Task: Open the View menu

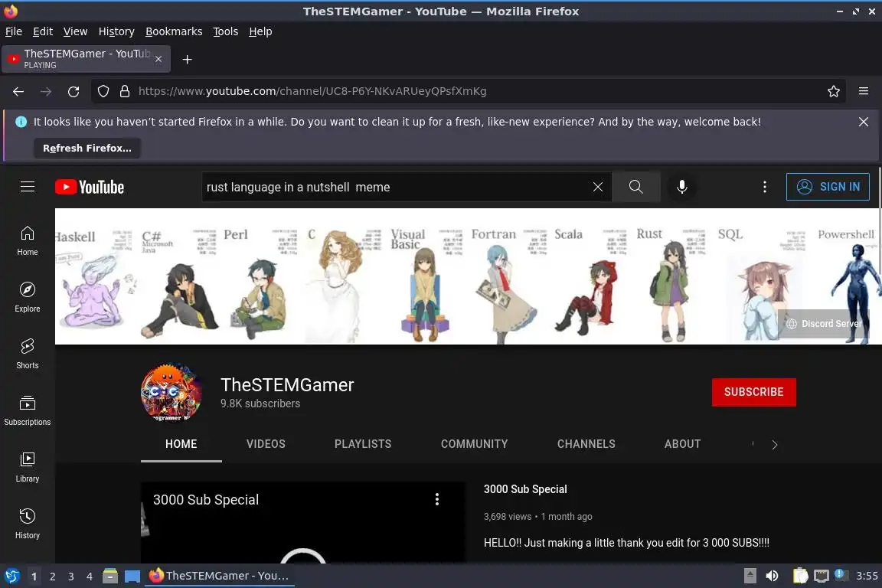Action: coord(75,31)
